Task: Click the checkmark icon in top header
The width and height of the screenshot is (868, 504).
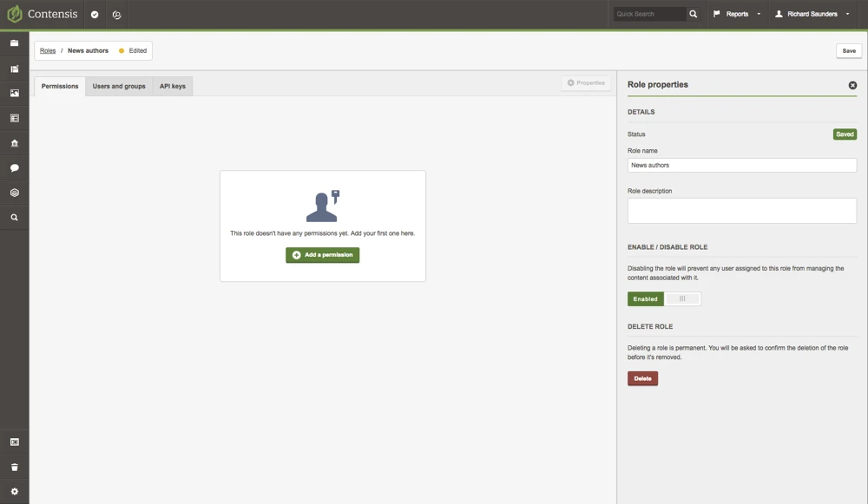Action: coord(95,15)
